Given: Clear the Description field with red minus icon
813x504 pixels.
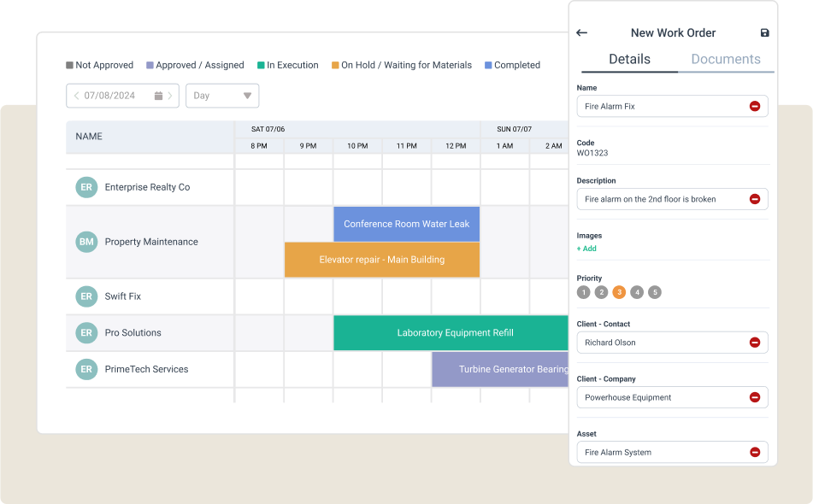Looking at the screenshot, I should [x=754, y=199].
